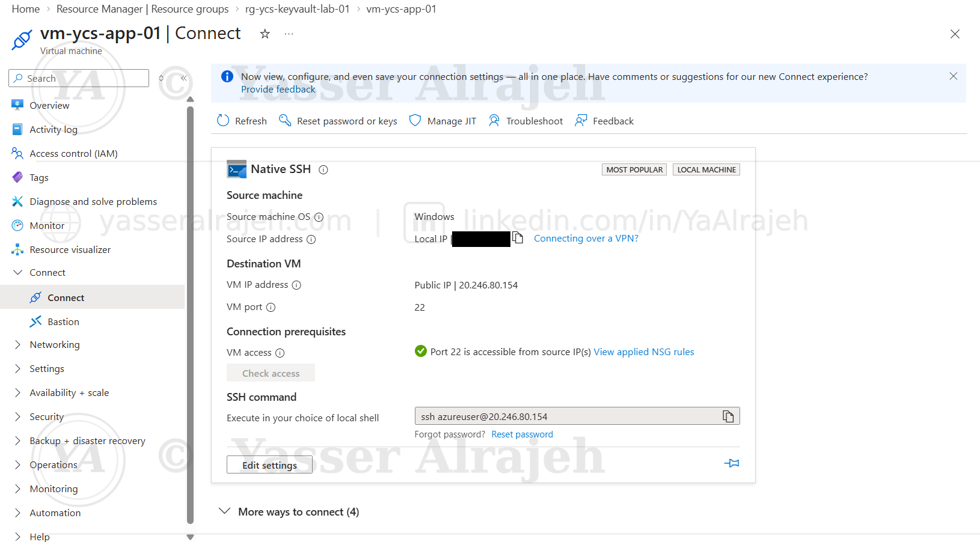Click the Refresh toolbar button
The width and height of the screenshot is (980, 542).
[242, 121]
